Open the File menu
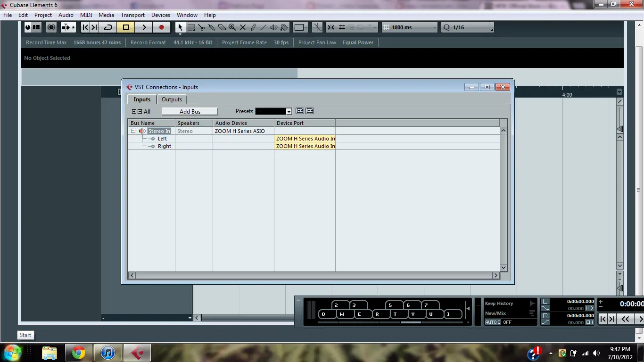644x362 pixels. click(x=8, y=15)
